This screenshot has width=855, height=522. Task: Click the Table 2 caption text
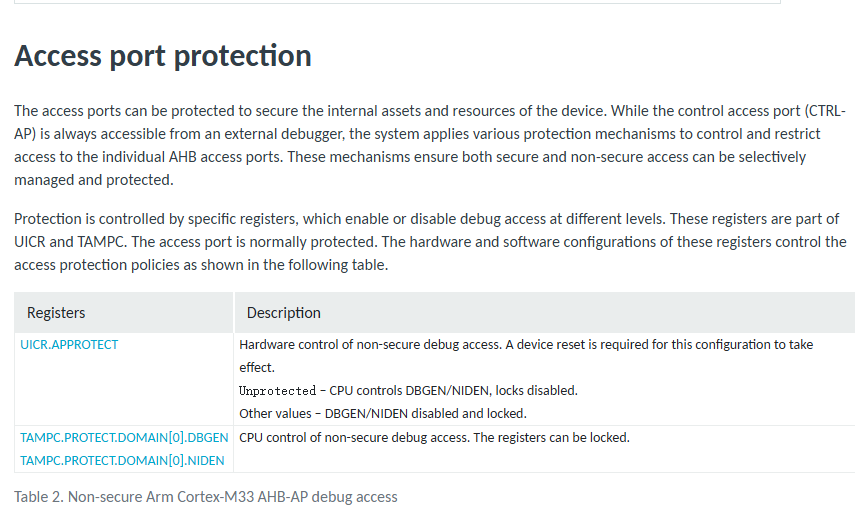(x=206, y=497)
